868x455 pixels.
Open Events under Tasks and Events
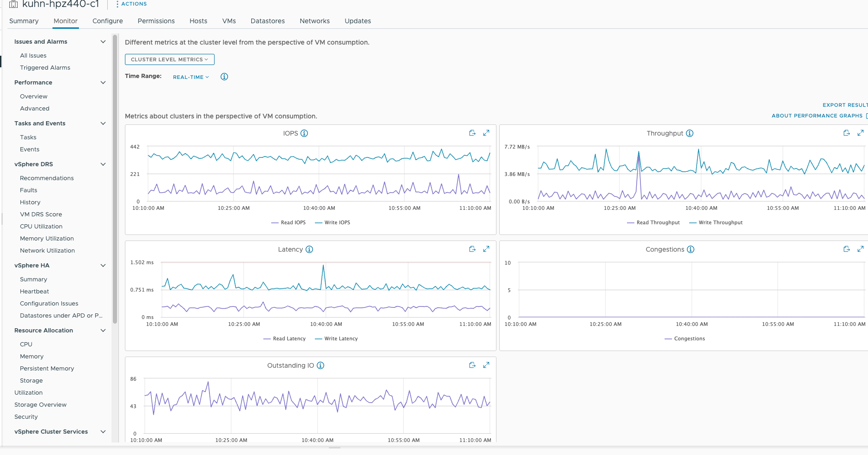click(29, 149)
